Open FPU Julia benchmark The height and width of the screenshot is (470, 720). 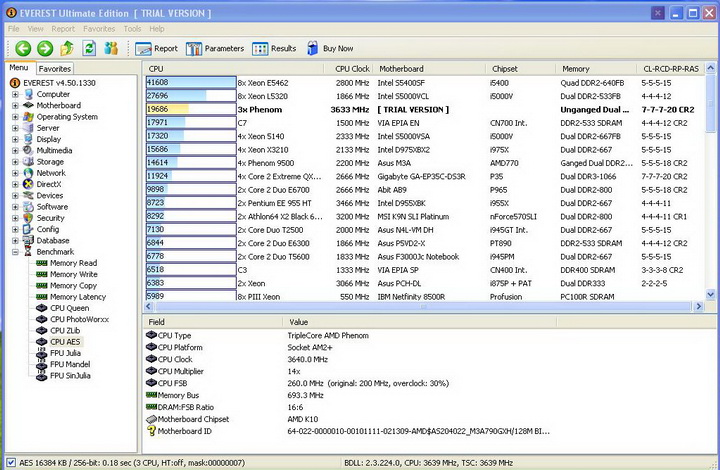click(x=65, y=353)
